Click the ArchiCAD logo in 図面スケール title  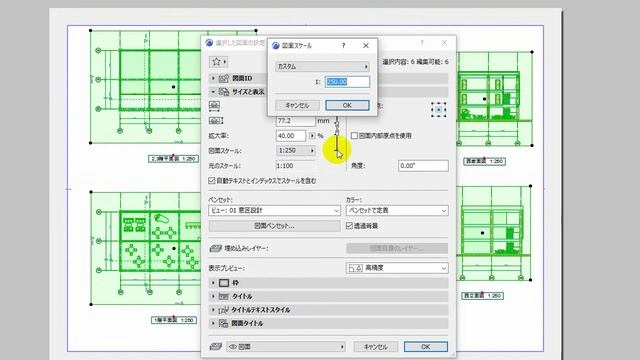(276, 45)
